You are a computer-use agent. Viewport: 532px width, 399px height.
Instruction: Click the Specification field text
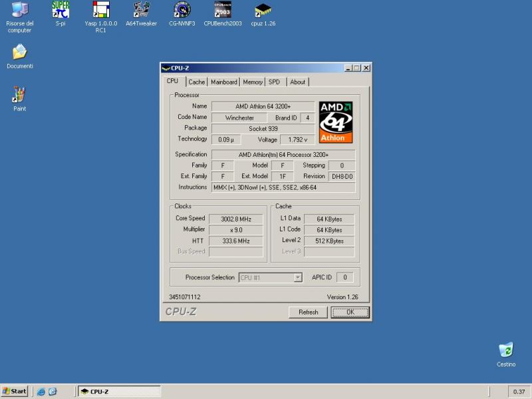pyautogui.click(x=283, y=155)
